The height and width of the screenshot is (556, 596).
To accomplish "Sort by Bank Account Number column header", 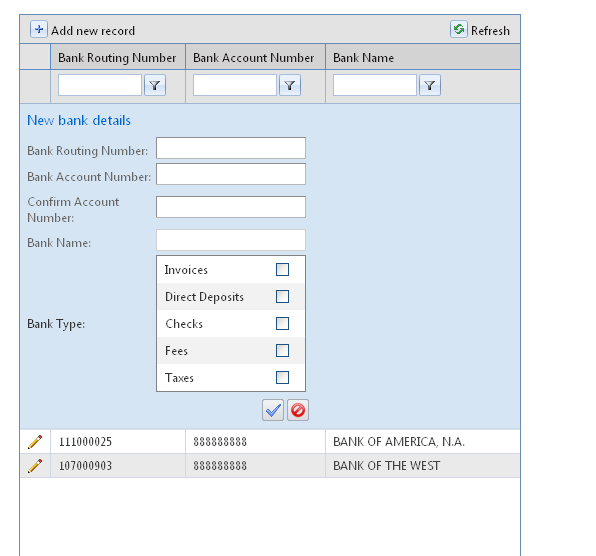I will coord(254,58).
